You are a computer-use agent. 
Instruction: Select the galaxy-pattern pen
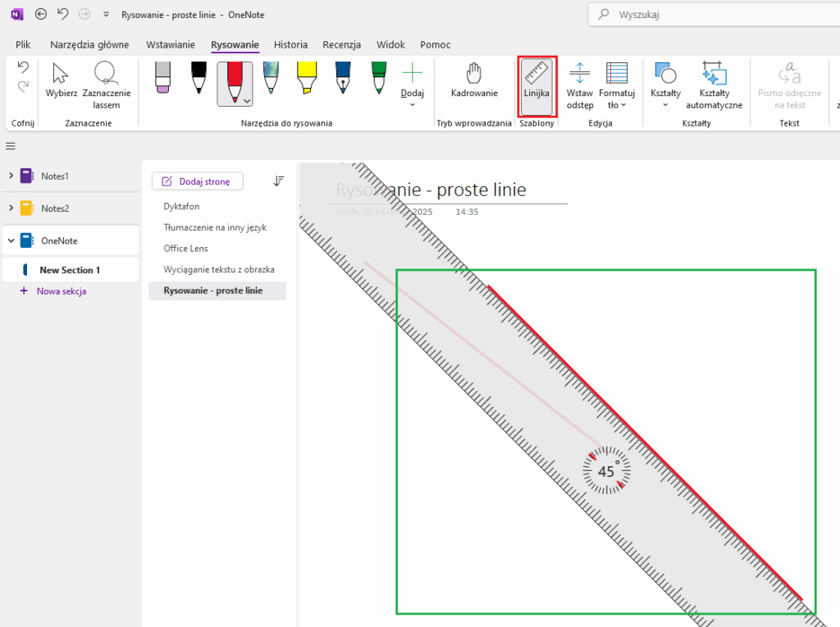click(271, 77)
